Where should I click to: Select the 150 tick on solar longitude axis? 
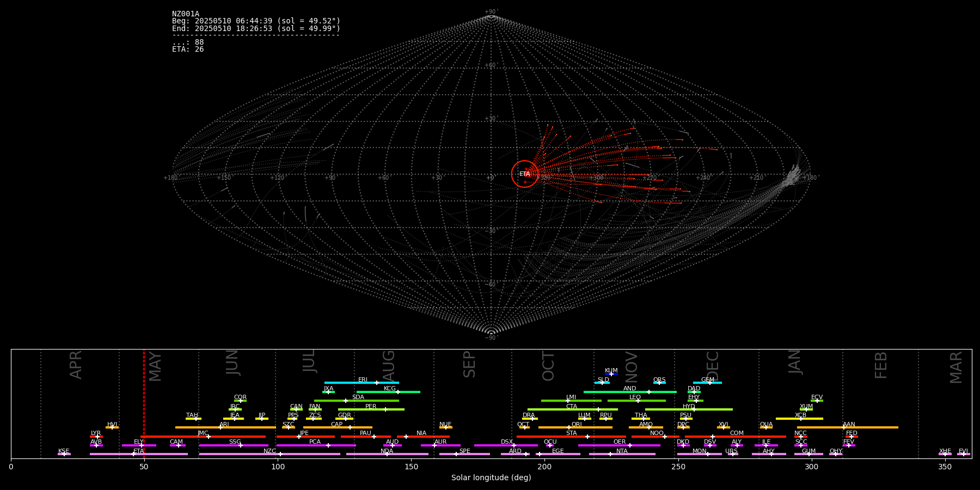(x=411, y=467)
